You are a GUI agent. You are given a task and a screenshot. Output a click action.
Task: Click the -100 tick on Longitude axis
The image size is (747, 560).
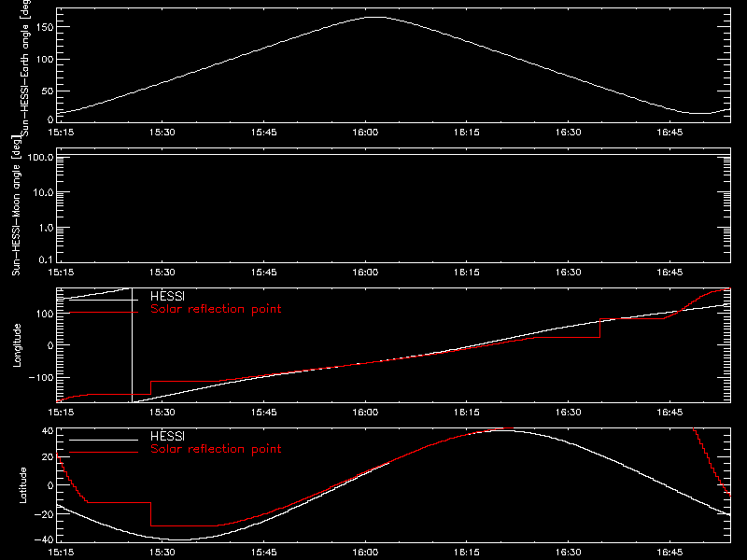tap(41, 377)
